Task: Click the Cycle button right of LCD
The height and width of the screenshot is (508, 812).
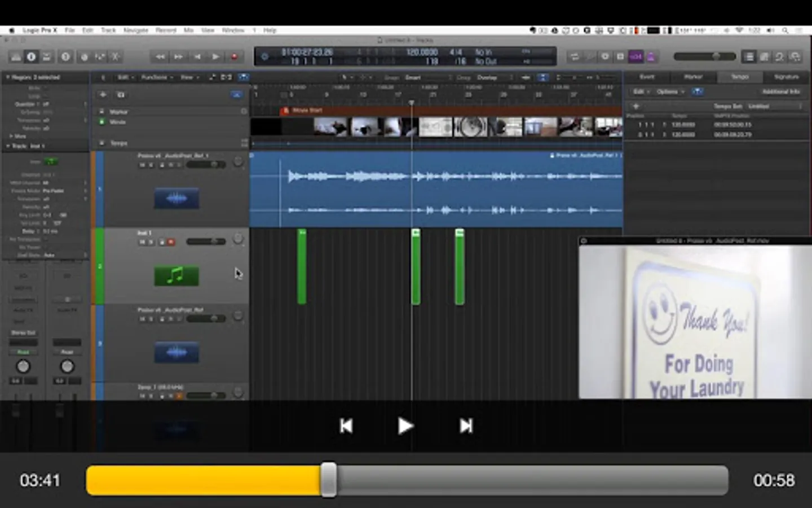Action: (575, 57)
